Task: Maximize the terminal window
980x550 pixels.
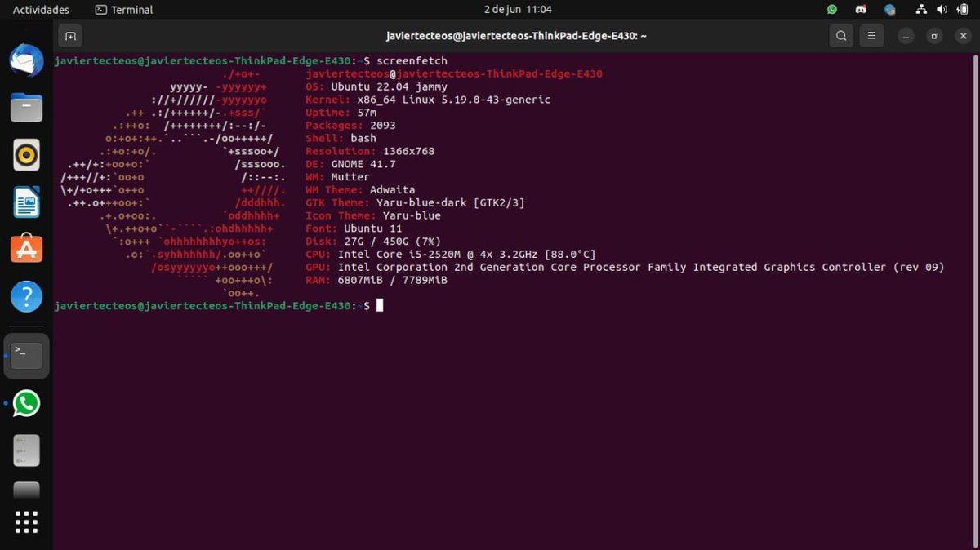Action: click(934, 36)
